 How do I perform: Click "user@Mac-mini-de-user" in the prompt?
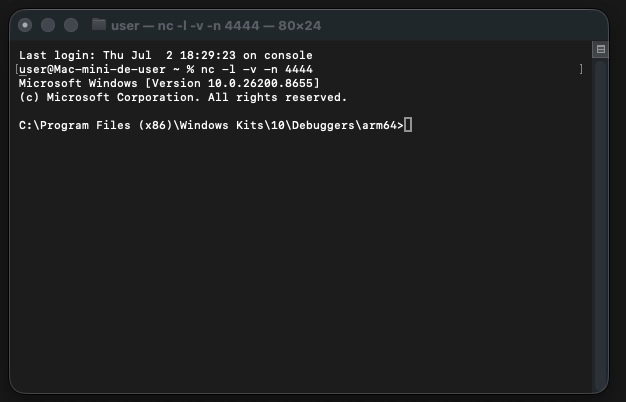(x=92, y=69)
